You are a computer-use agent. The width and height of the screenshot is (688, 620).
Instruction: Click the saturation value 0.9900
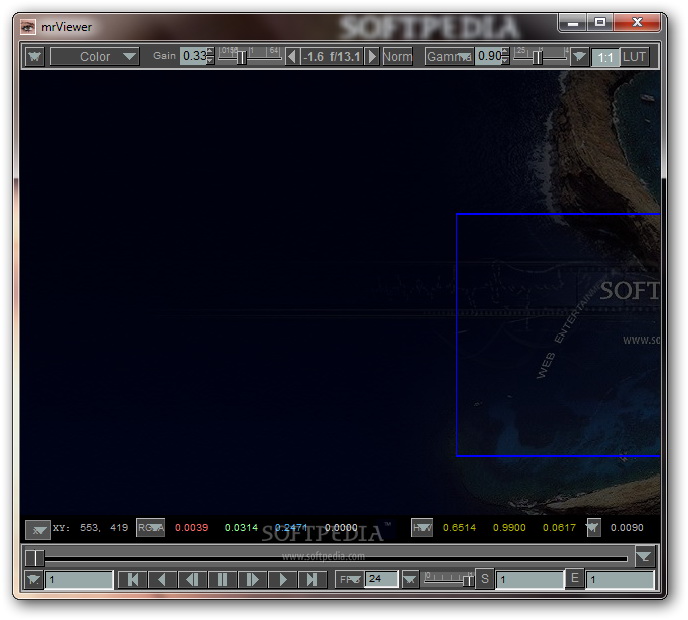[x=509, y=527]
